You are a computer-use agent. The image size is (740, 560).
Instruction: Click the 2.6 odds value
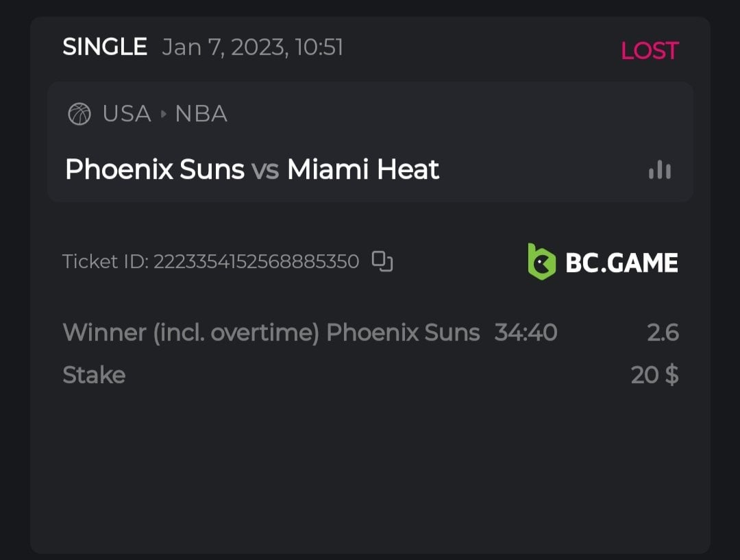click(x=663, y=332)
